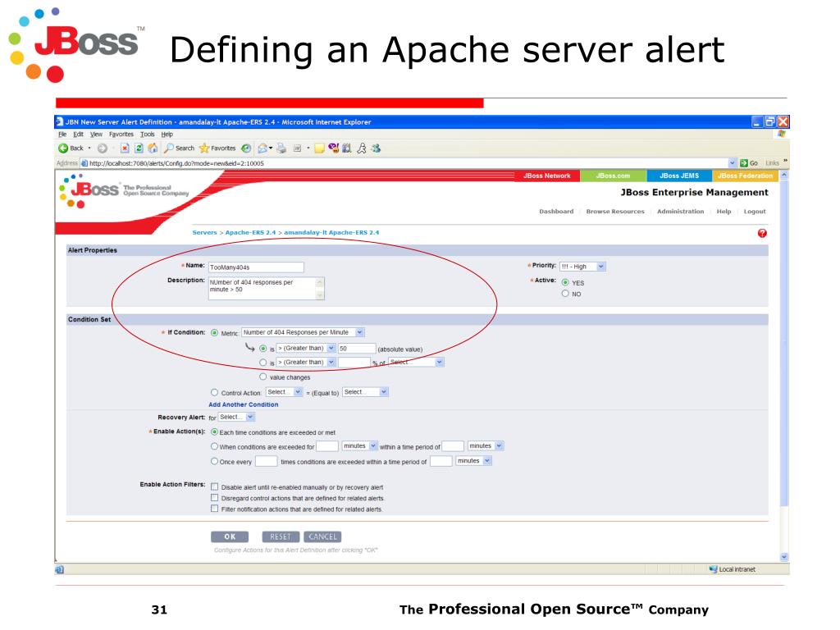The width and height of the screenshot is (840, 630).
Task: Open Greater than dropdown for percent row
Action: pos(305,362)
